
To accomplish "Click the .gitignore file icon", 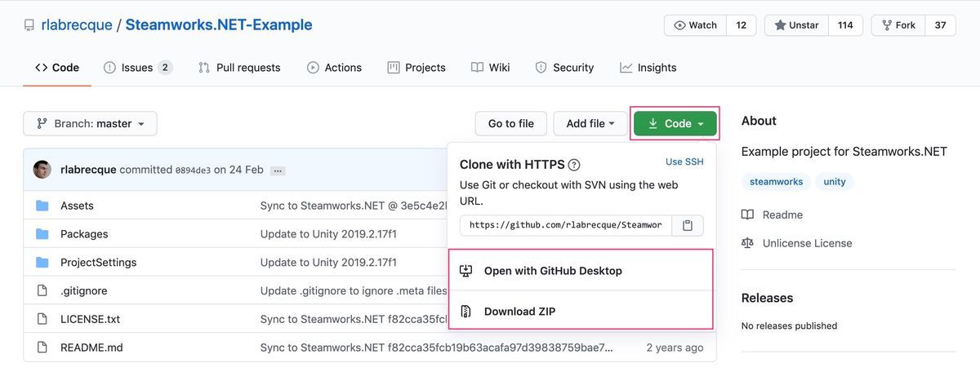I will (42, 290).
